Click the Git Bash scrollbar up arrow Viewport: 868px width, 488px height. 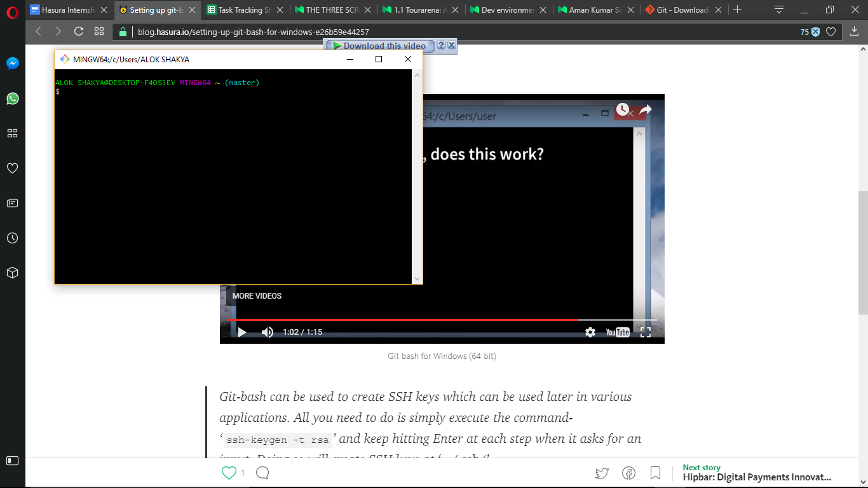point(417,74)
